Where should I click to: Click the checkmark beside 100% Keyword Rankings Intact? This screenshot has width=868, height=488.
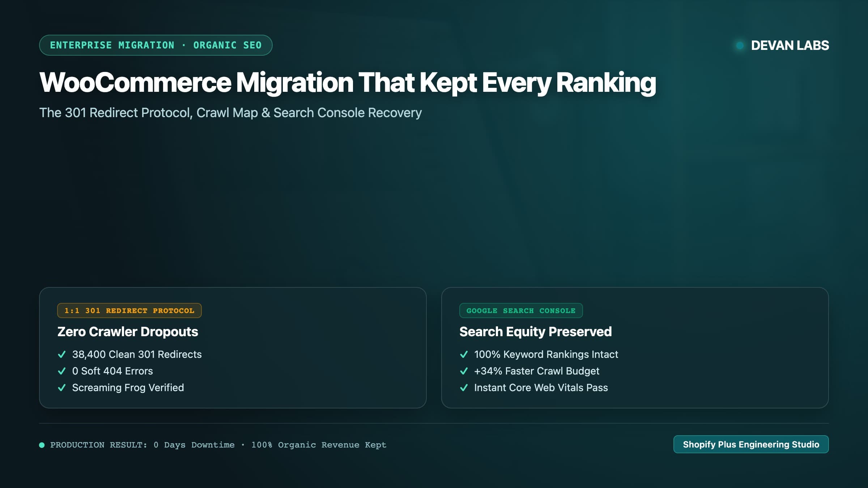(464, 354)
